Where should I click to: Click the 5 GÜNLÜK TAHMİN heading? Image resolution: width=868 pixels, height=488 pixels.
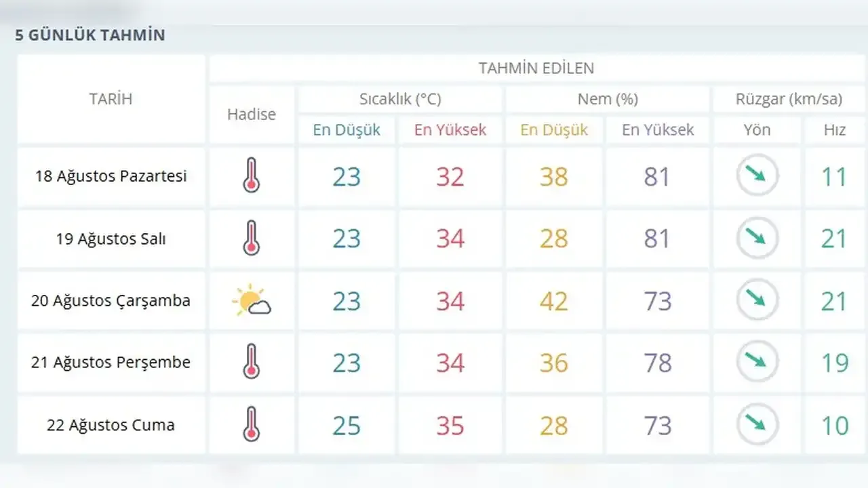click(90, 35)
